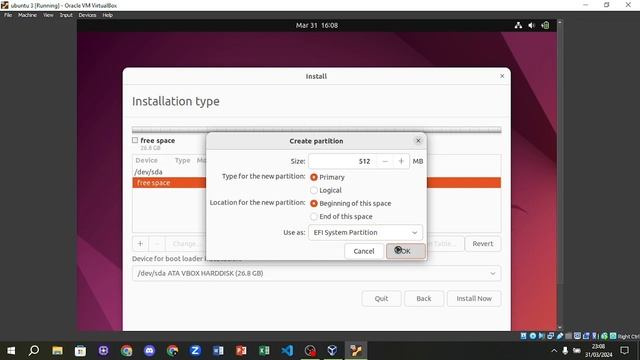The width and height of the screenshot is (640, 360).
Task: Open VirtualBox Input menu
Action: pyautogui.click(x=66, y=15)
